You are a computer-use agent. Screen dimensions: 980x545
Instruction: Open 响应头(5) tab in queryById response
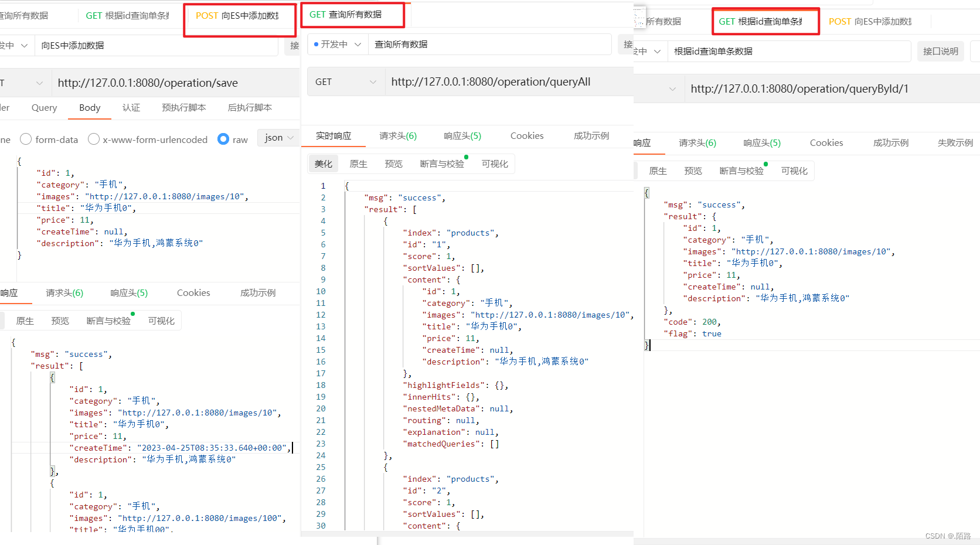(x=762, y=143)
